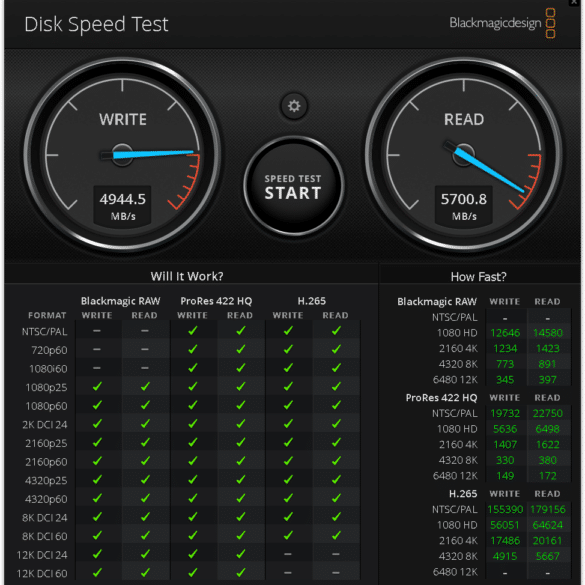Image resolution: width=585 pixels, height=585 pixels.
Task: Click the H.265 READ checkmark for 8K DCI 60
Action: pyautogui.click(x=336, y=535)
